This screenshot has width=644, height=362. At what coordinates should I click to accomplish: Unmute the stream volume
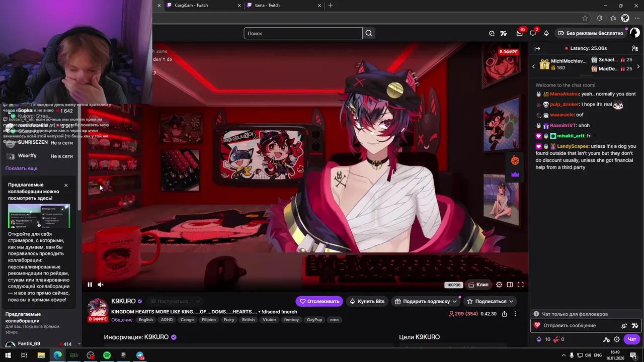point(101,285)
